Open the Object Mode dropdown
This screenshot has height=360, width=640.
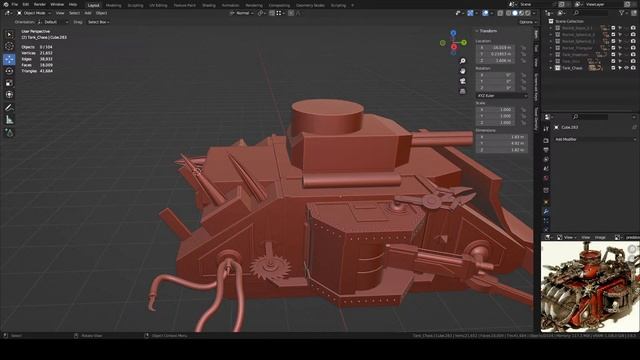pos(34,13)
